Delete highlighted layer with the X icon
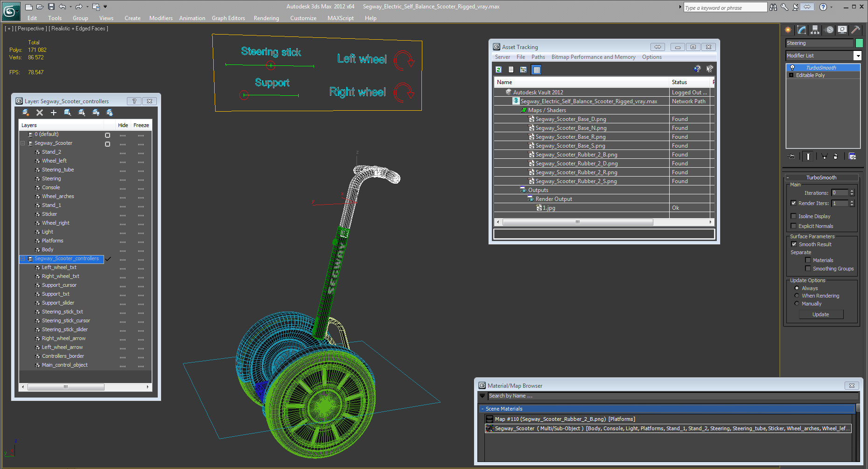The width and height of the screenshot is (868, 469). click(x=40, y=113)
